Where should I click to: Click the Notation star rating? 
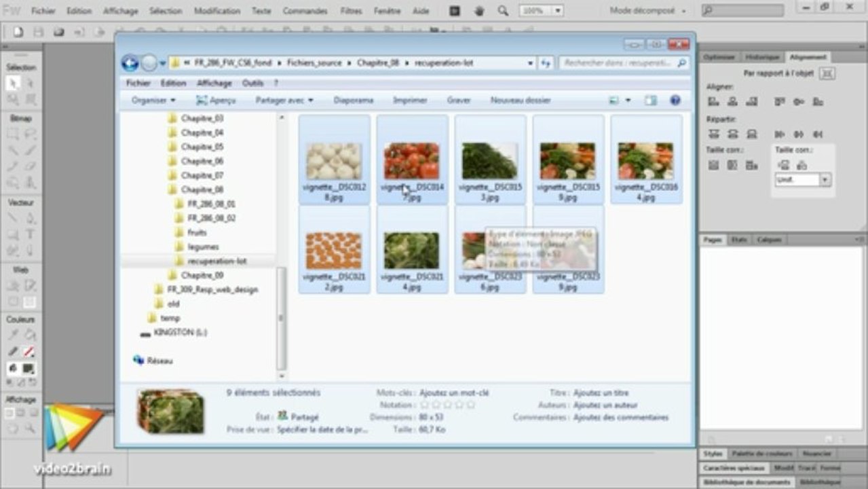click(447, 405)
